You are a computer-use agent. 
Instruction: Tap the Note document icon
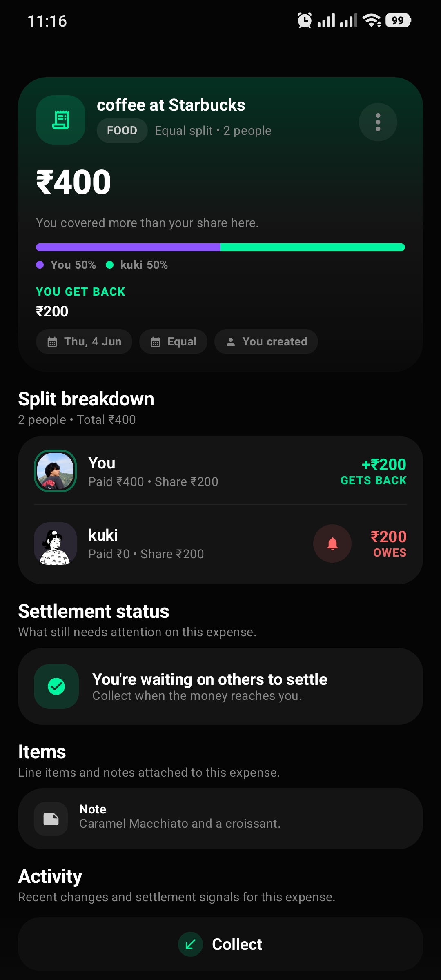point(51,819)
